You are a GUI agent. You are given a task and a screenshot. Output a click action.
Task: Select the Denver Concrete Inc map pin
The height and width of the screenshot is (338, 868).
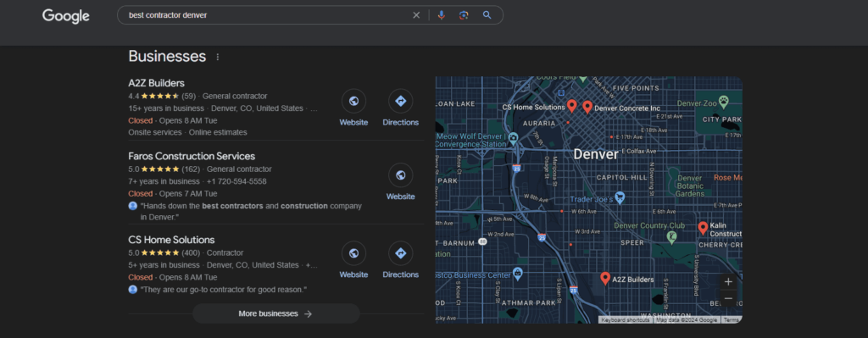[587, 106]
